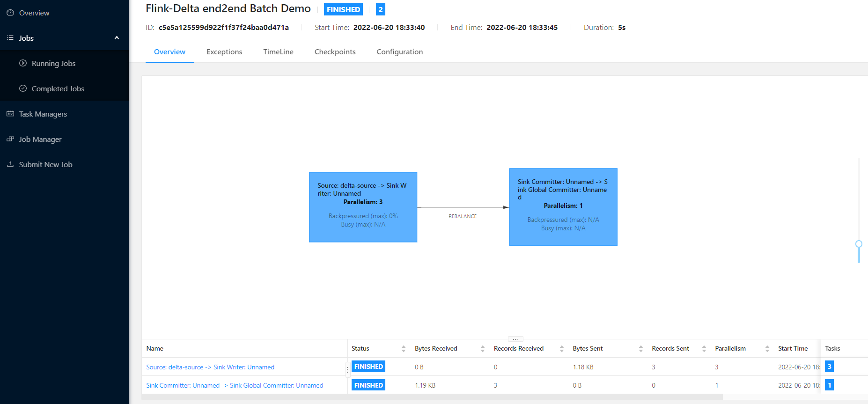Screen dimensions: 868x404
Task: Click the FINISHED job status badge in header
Action: [344, 9]
